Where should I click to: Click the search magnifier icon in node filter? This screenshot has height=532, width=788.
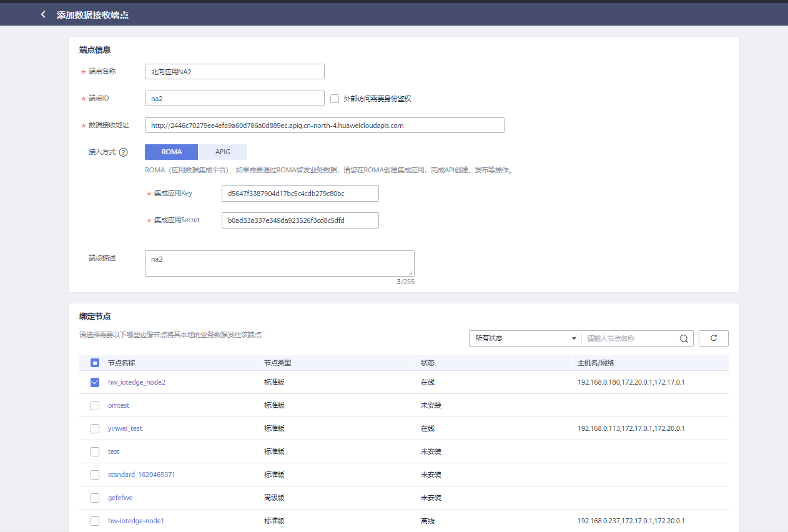(684, 338)
